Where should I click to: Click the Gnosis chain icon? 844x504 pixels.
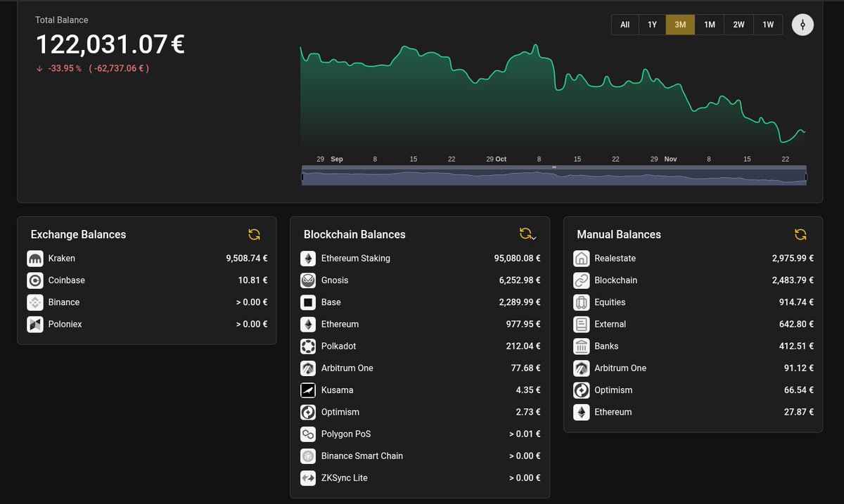coord(308,280)
